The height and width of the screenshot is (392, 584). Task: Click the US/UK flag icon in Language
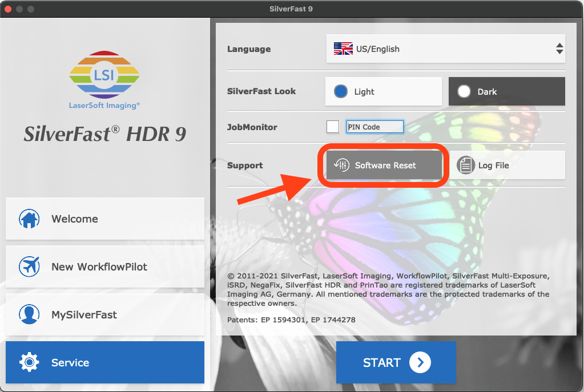coord(343,49)
